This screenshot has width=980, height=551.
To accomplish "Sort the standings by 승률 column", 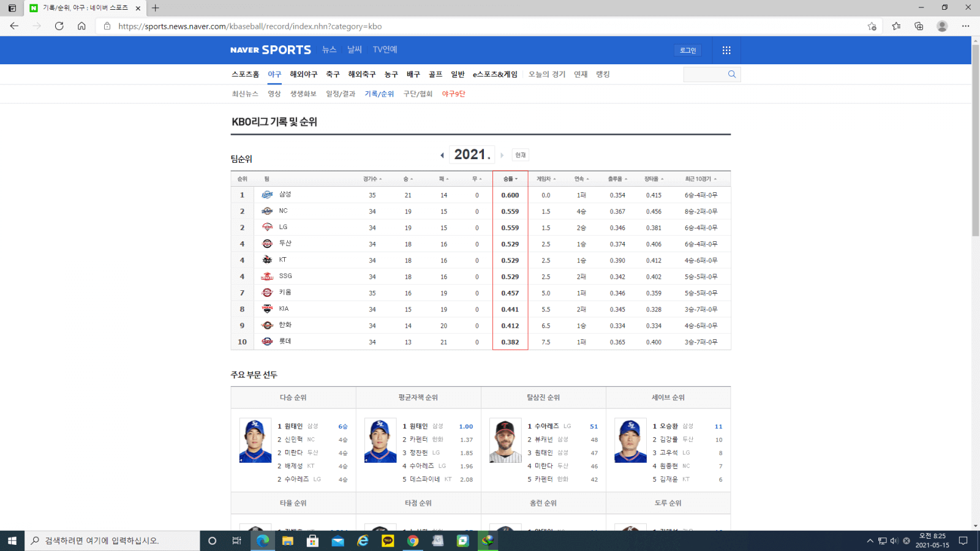I will (x=510, y=179).
